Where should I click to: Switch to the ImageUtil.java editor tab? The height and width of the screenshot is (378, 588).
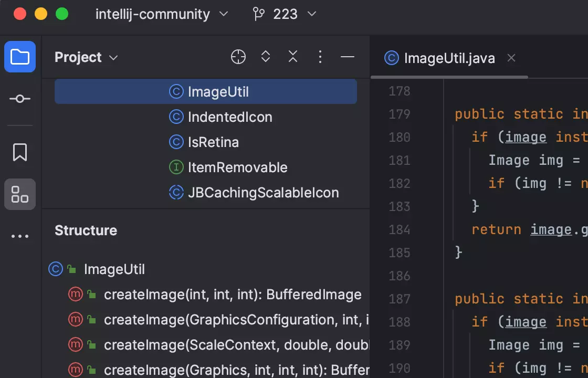(x=449, y=58)
